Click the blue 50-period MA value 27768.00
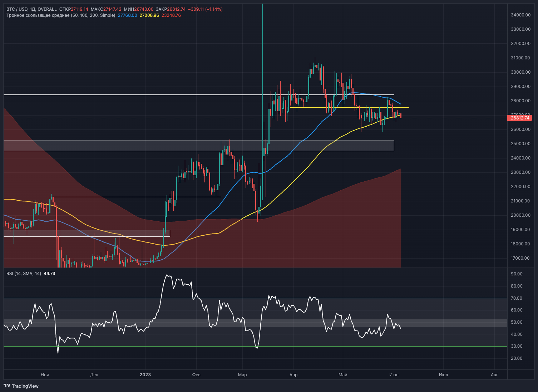This screenshot has width=538, height=392. [x=127, y=15]
